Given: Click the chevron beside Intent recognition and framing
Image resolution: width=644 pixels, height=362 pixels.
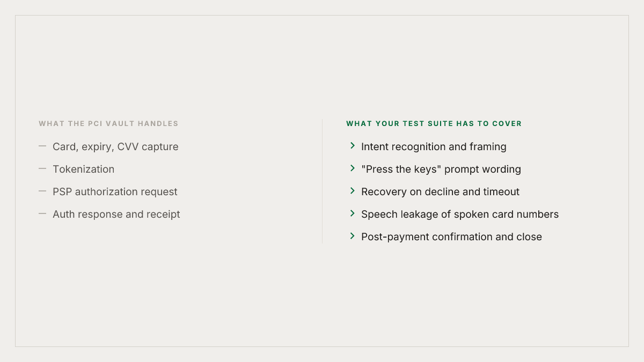Looking at the screenshot, I should [x=353, y=145].
